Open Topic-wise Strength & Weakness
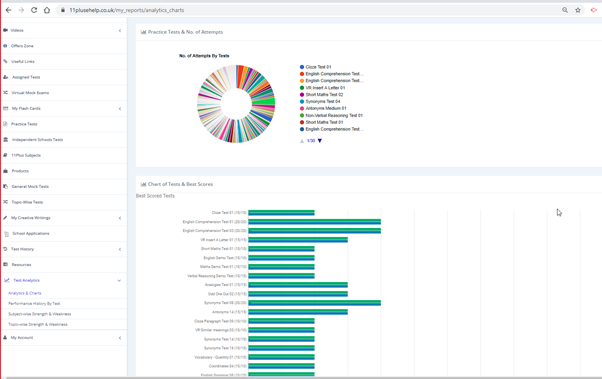This screenshot has width=602, height=379. coord(38,324)
